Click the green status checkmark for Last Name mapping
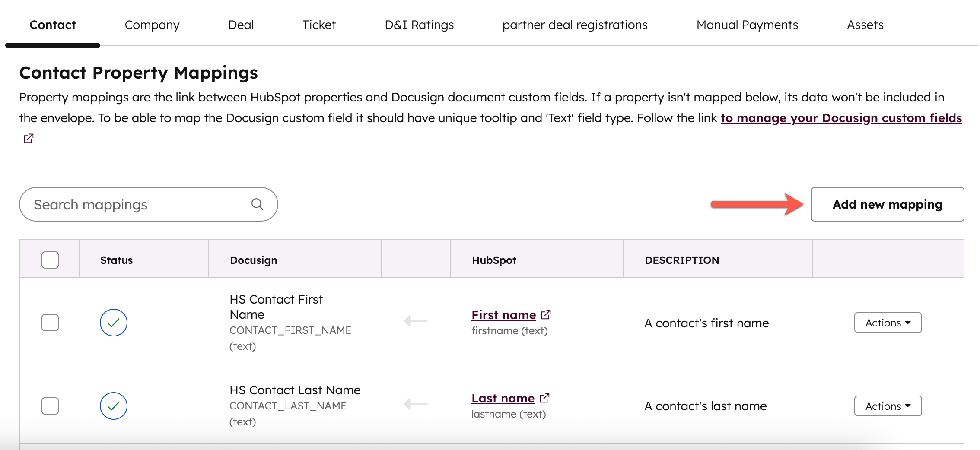 [113, 406]
